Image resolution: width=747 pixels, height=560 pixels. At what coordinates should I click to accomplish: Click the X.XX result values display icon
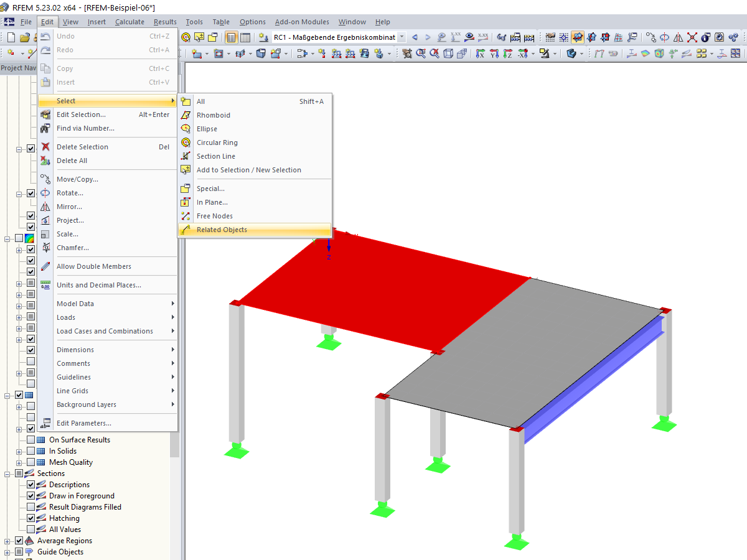pyautogui.click(x=483, y=37)
